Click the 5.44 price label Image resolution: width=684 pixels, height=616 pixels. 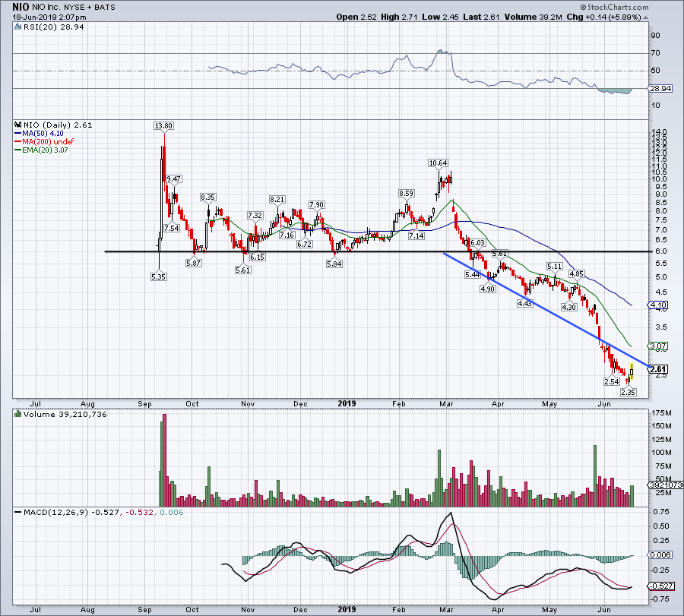[x=473, y=275]
